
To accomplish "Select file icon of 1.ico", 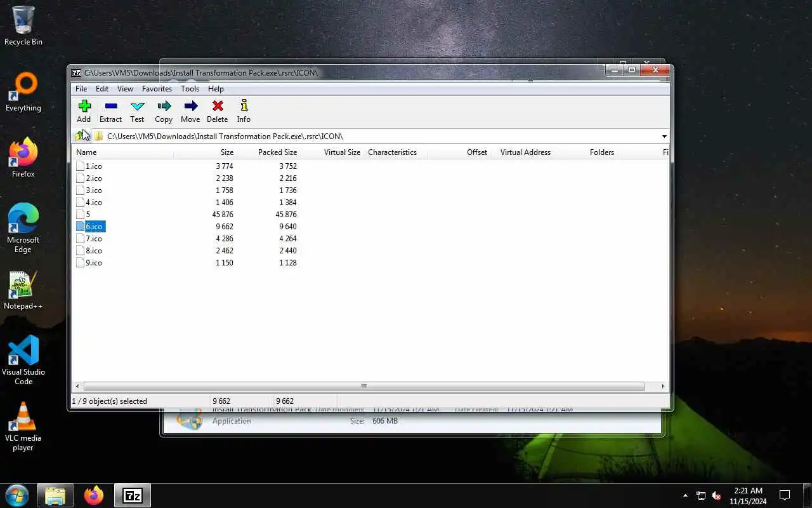I will tap(80, 166).
